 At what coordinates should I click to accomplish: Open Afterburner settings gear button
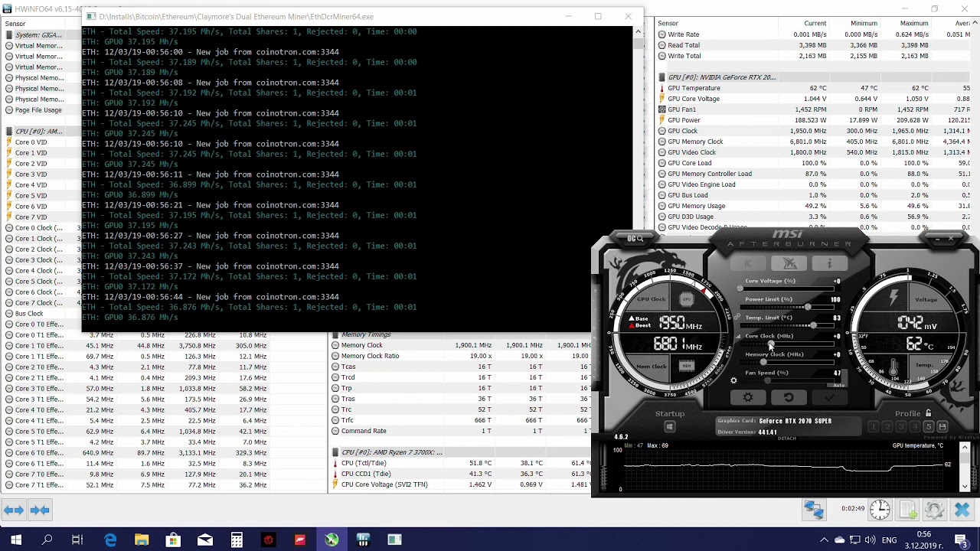(x=748, y=397)
